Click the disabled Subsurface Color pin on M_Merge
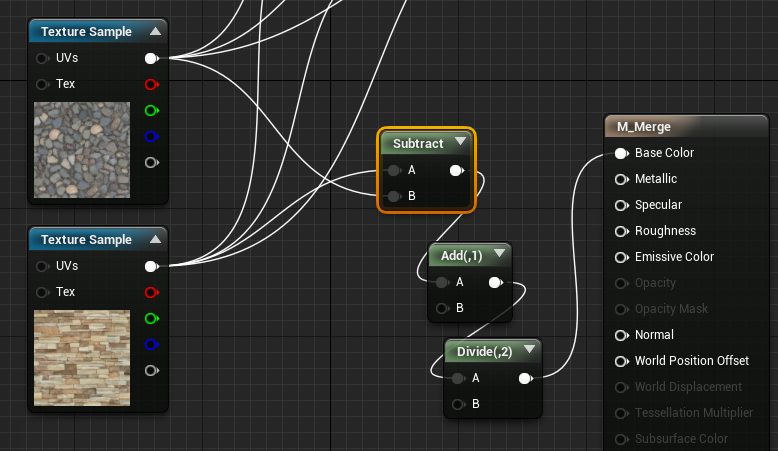Image resolution: width=778 pixels, height=451 pixels. pos(621,439)
